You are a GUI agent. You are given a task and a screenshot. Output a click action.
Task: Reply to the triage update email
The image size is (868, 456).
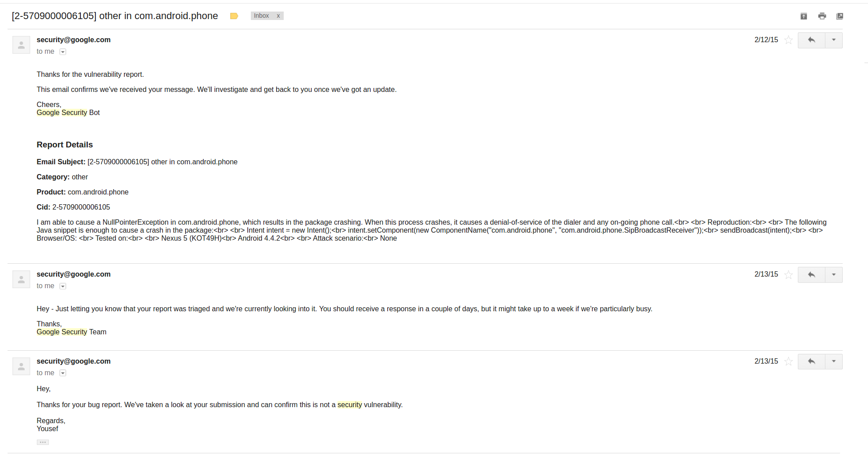tap(811, 274)
